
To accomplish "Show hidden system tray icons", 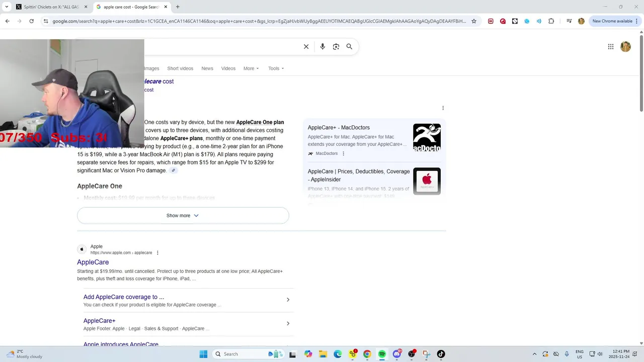I will 534,354.
